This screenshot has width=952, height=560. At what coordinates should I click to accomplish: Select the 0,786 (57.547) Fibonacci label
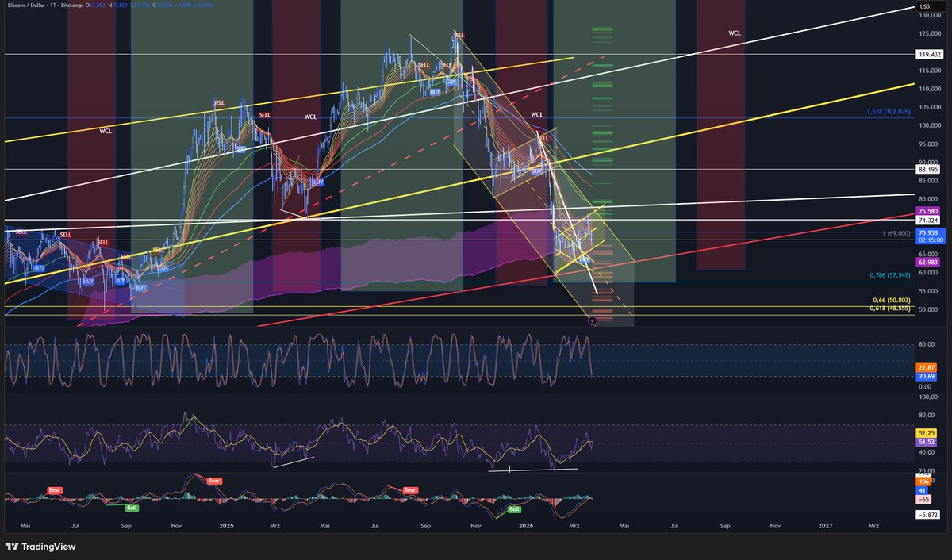891,276
